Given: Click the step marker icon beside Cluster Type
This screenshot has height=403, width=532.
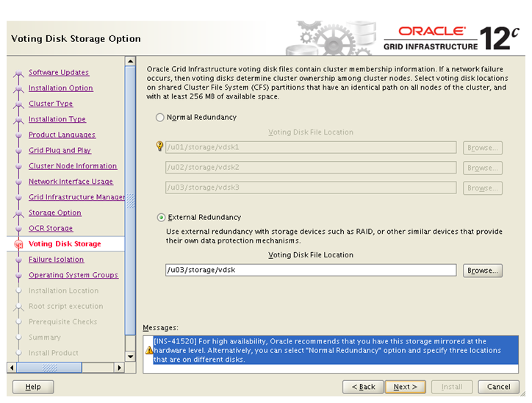Looking at the screenshot, I should pos(18,104).
